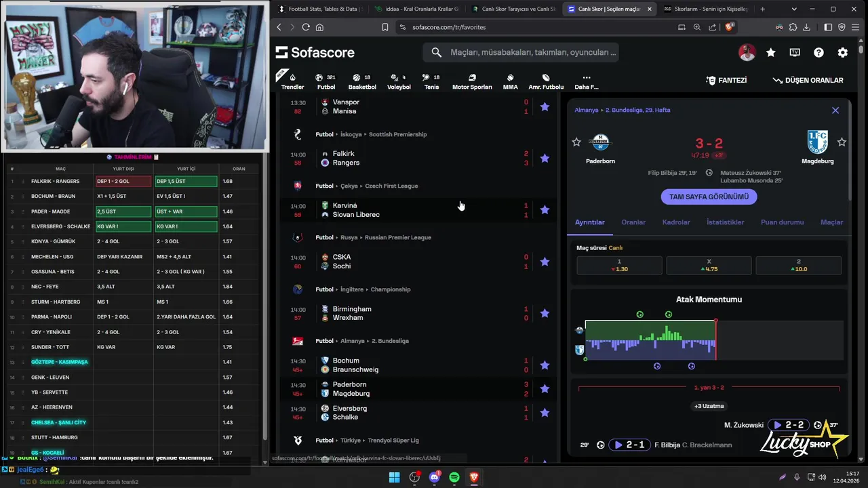Viewport: 868px width, 488px height.
Task: Bookmark this page in the browser
Action: coord(385,27)
